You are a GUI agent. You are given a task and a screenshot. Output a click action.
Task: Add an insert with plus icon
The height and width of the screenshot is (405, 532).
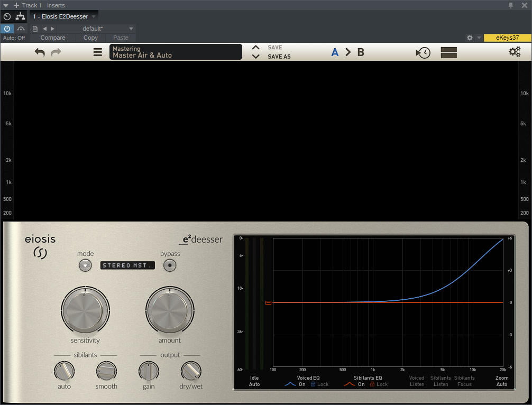point(16,5)
